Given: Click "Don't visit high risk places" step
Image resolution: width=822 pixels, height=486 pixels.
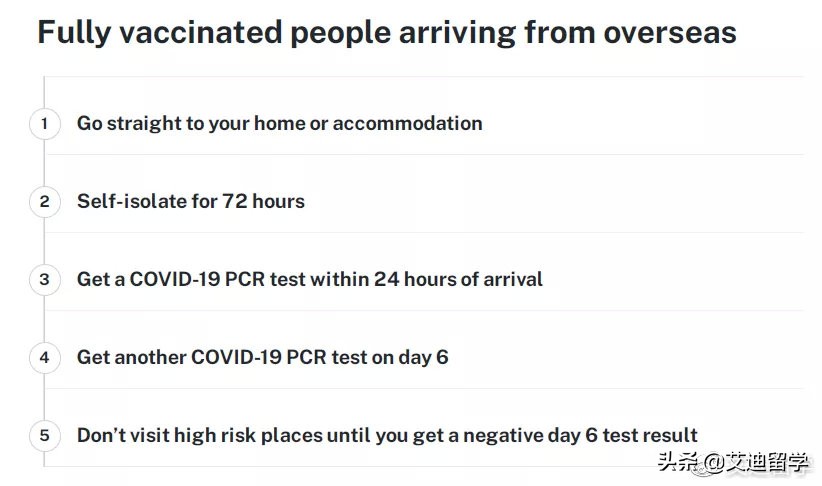Looking at the screenshot, I should click(387, 435).
